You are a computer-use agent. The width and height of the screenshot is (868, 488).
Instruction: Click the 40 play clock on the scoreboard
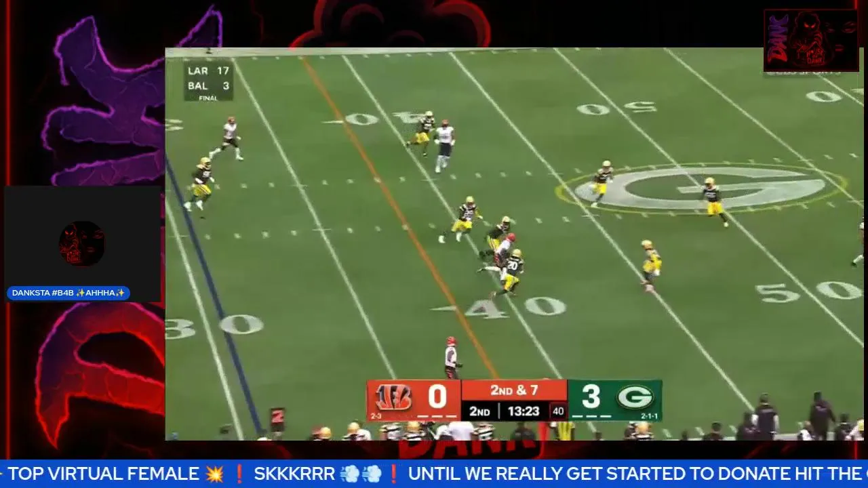(x=557, y=411)
